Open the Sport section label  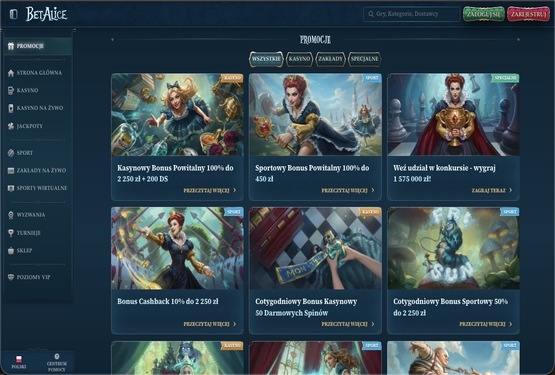(25, 153)
